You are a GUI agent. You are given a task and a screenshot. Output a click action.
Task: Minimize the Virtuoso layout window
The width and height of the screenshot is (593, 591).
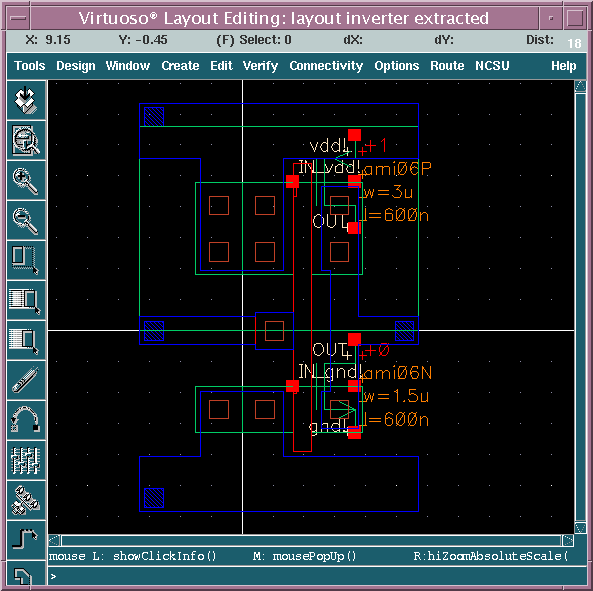551,18
